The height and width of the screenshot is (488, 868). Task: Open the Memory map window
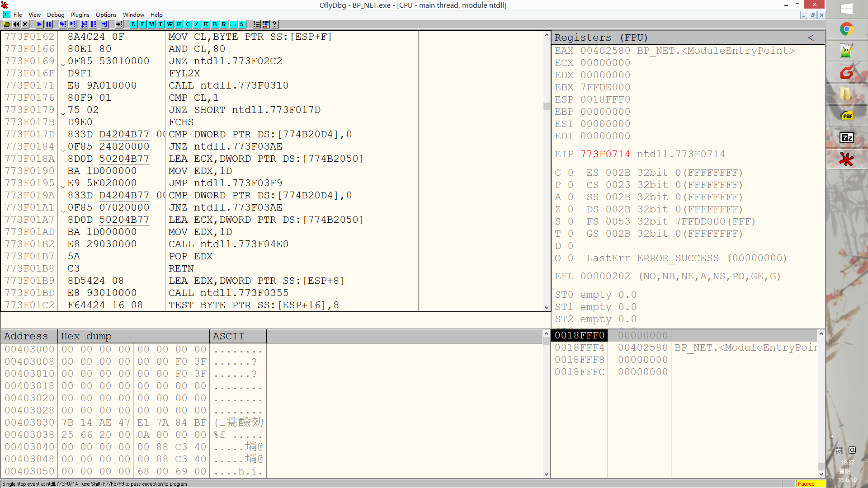click(x=151, y=24)
